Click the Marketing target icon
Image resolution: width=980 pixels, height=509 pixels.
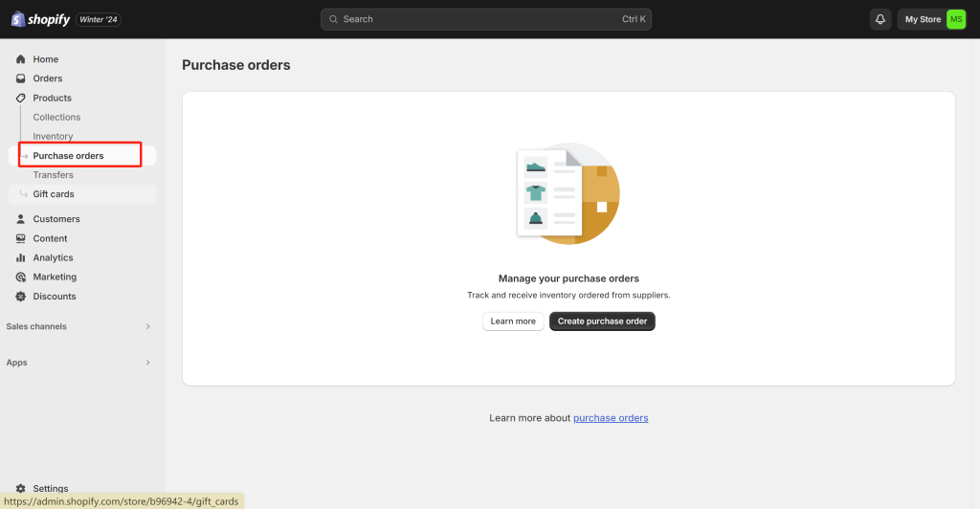[x=21, y=277]
